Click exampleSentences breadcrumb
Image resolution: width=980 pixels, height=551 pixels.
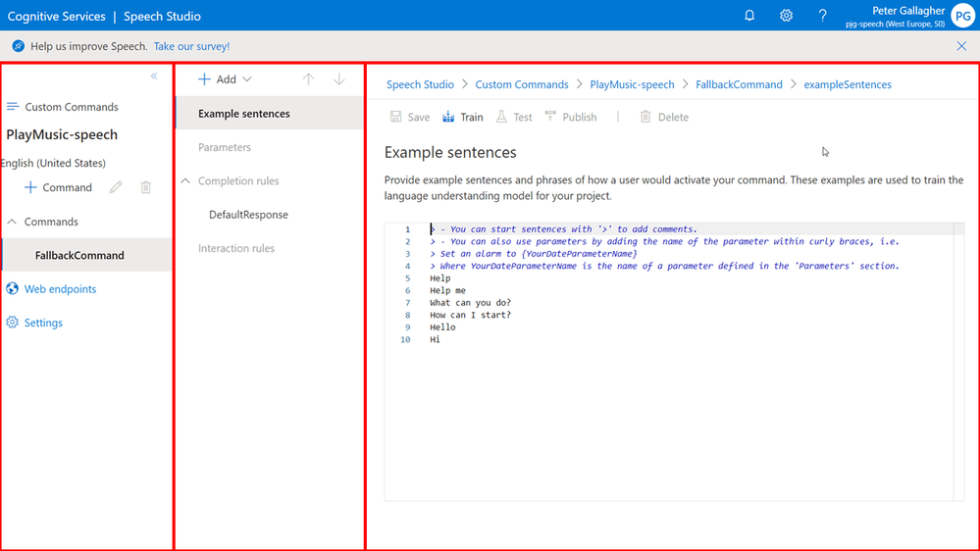(848, 84)
